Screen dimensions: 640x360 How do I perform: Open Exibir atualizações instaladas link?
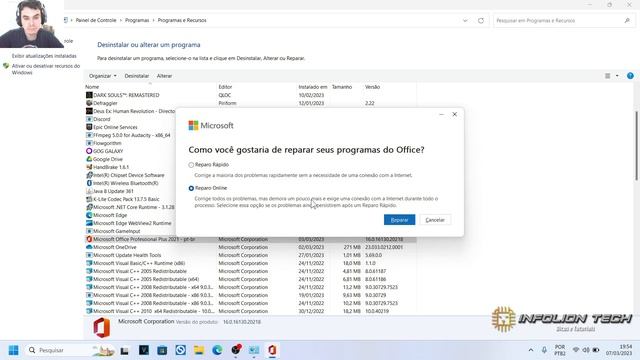coord(44,56)
